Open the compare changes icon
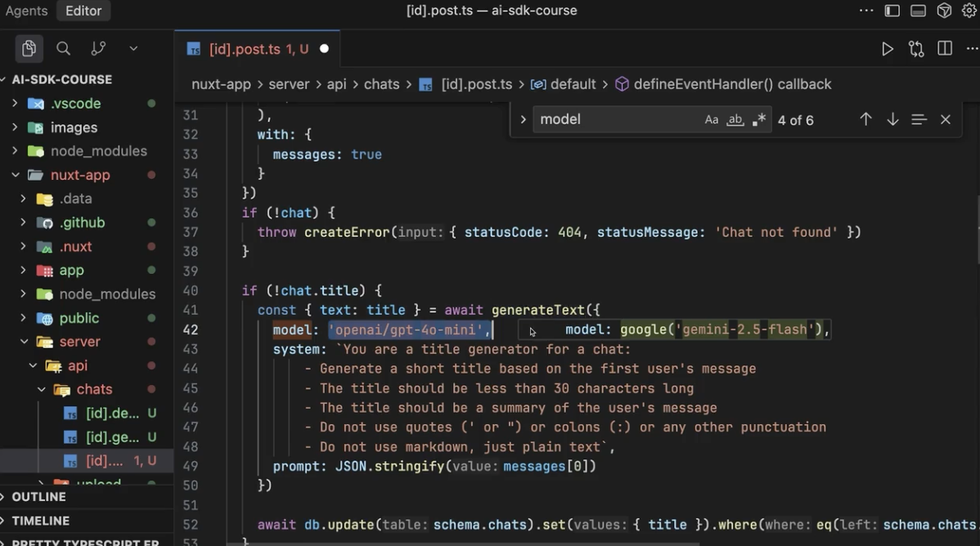980x546 pixels. 915,49
